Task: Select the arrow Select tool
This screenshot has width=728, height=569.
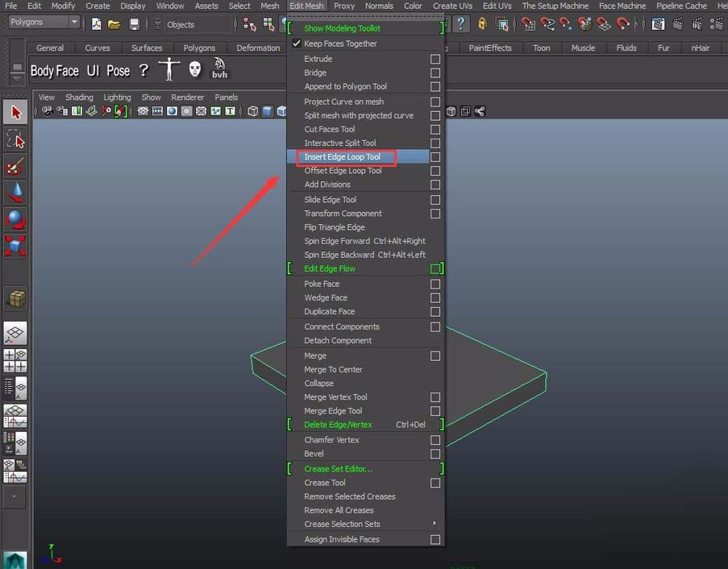Action: click(x=15, y=112)
